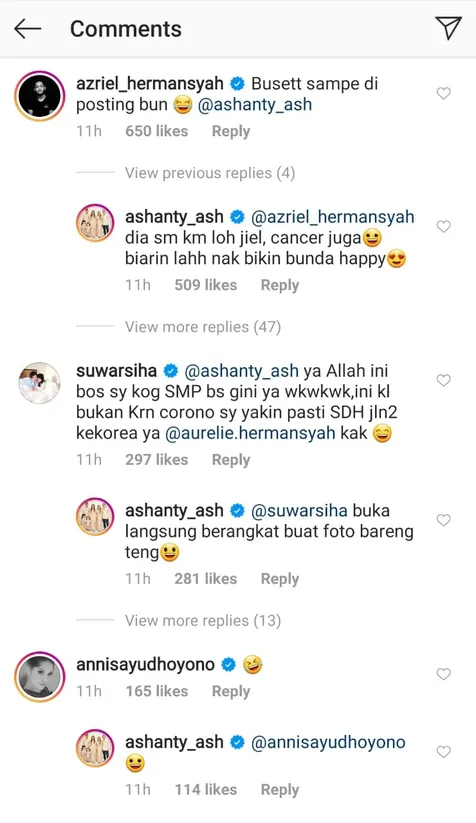Expand View more replies (13)
The image size is (476, 823).
(203, 621)
